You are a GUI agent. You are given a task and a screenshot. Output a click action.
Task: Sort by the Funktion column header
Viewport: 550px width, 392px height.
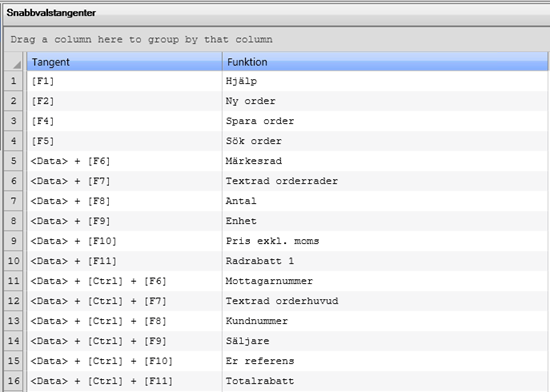[385, 62]
